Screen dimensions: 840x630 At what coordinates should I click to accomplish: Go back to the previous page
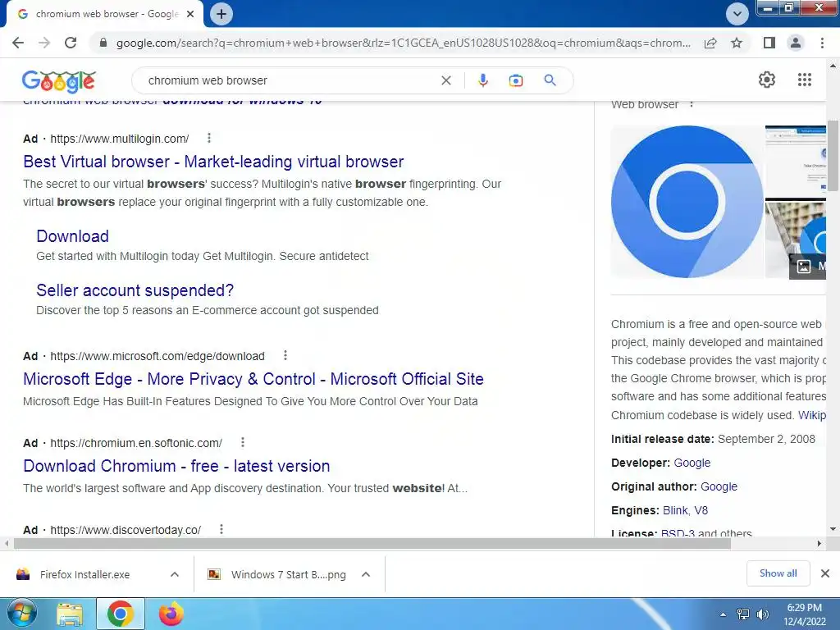pyautogui.click(x=18, y=43)
